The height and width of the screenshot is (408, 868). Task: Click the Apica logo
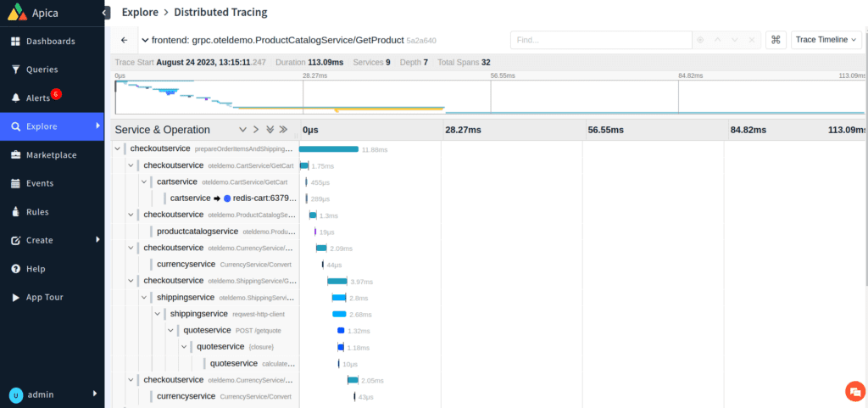(34, 13)
